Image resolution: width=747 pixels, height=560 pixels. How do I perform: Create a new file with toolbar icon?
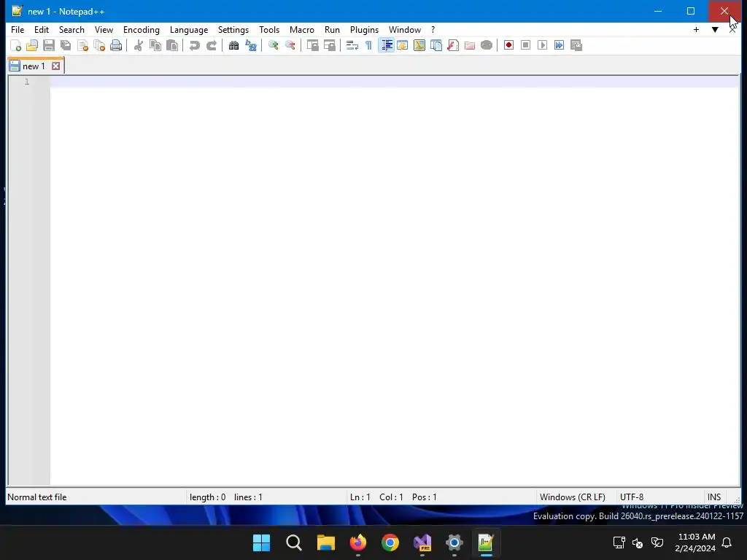[16, 45]
